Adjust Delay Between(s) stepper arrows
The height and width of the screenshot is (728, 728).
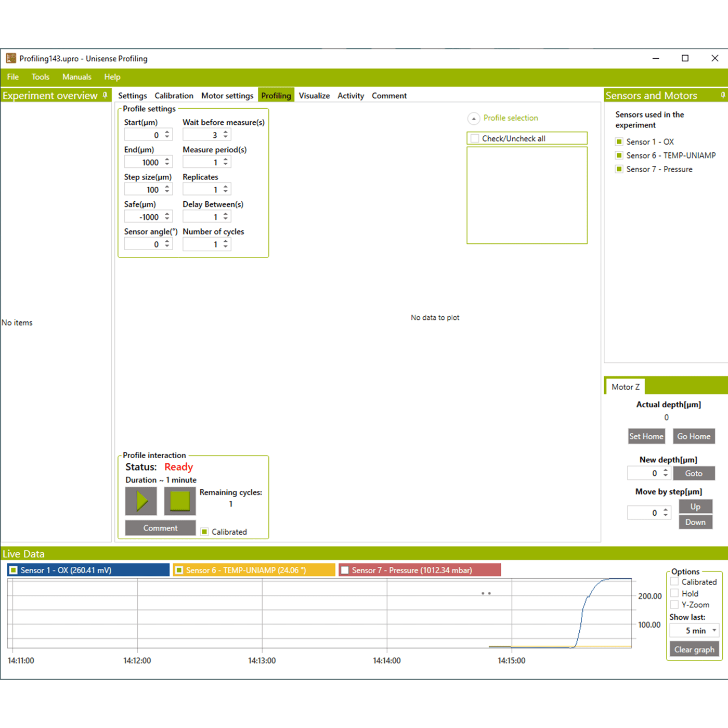(x=226, y=216)
